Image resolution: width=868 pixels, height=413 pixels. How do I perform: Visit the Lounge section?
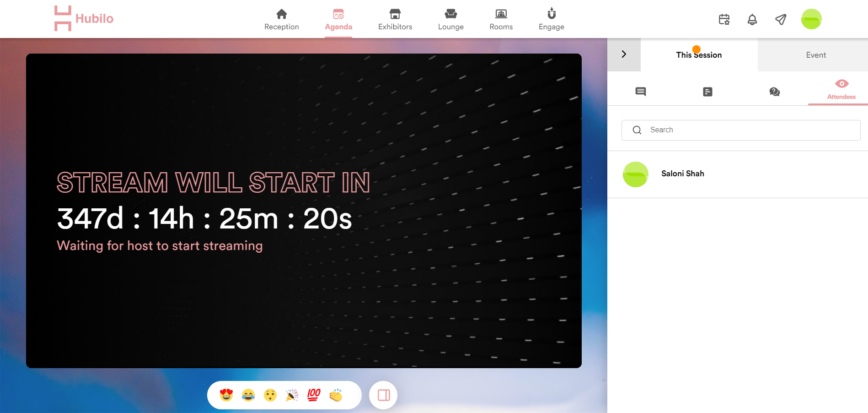(x=451, y=20)
